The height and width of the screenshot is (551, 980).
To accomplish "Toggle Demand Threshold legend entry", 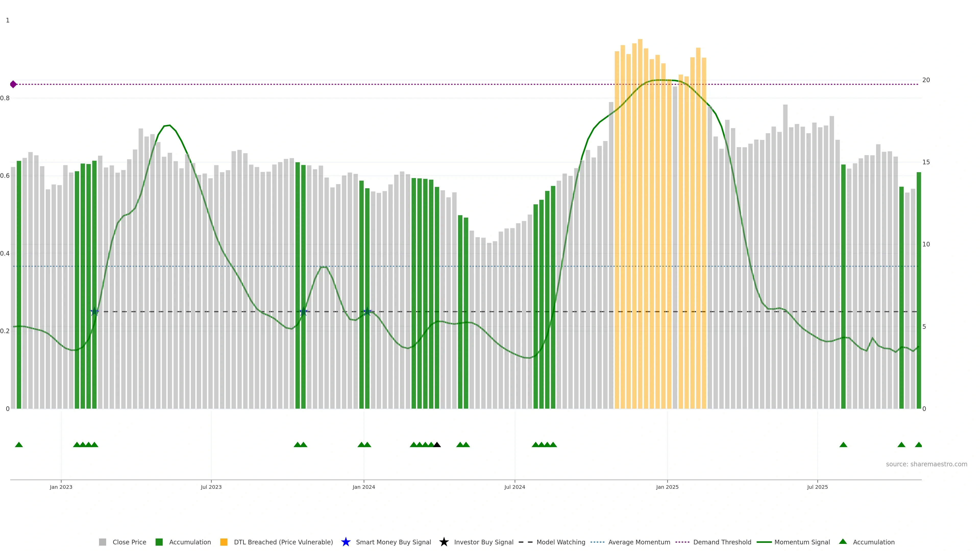I will (722, 542).
